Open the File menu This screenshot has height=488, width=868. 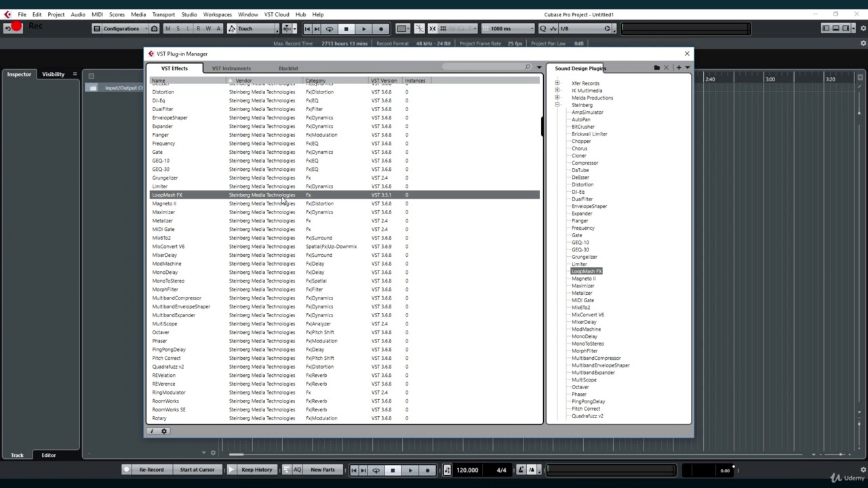point(22,14)
